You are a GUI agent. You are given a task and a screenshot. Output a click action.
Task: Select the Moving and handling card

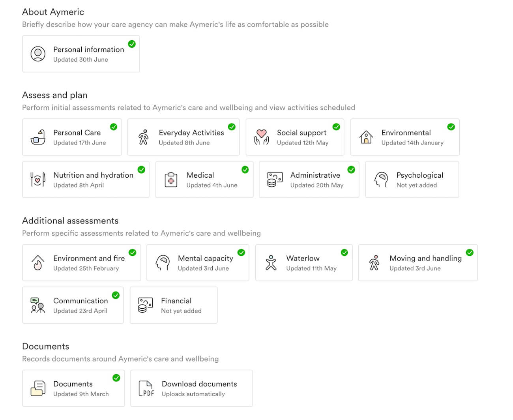[x=418, y=262]
